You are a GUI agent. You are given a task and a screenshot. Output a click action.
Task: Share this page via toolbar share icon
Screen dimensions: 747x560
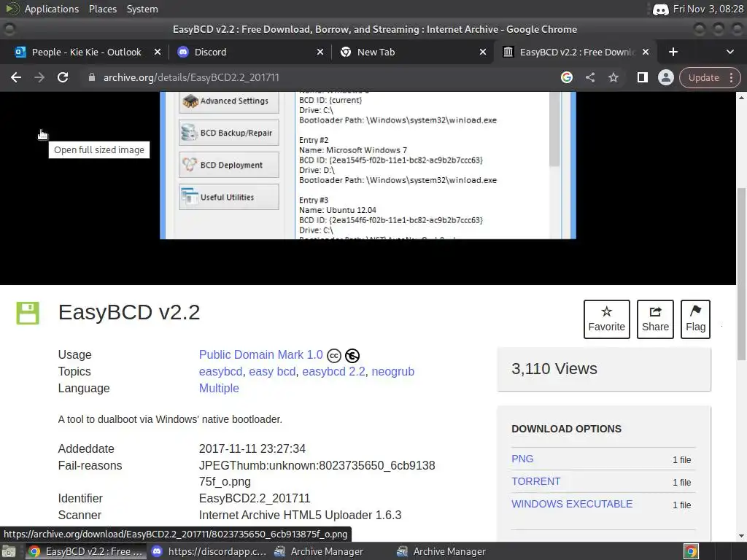click(589, 77)
